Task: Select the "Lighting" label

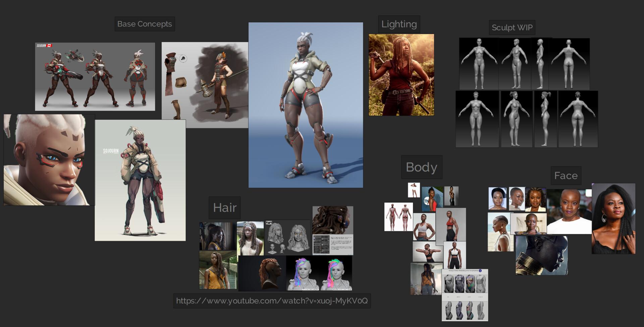Action: pyautogui.click(x=399, y=24)
